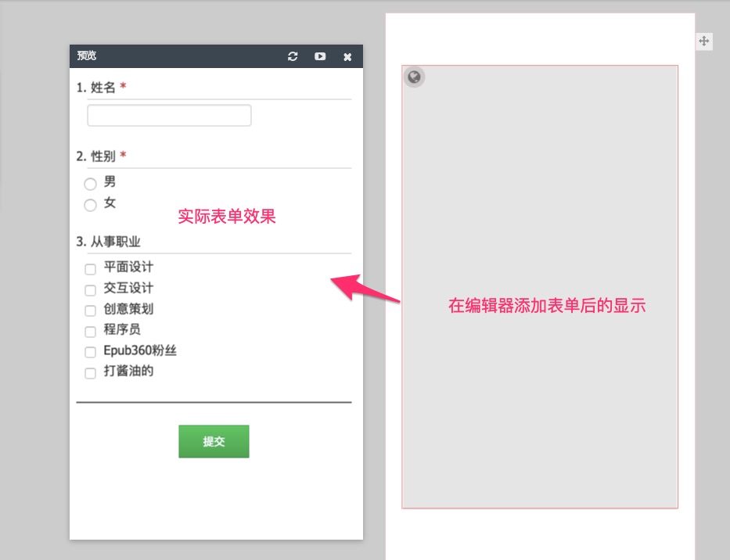Click the globe icon on form placeholder
Image resolution: width=730 pixels, height=560 pixels.
click(x=415, y=77)
